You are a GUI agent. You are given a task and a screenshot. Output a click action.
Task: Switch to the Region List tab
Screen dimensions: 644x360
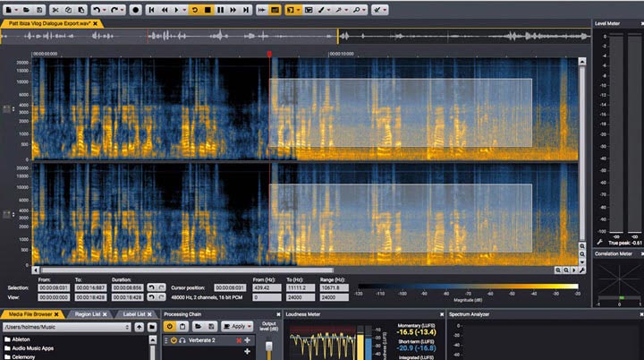point(86,314)
